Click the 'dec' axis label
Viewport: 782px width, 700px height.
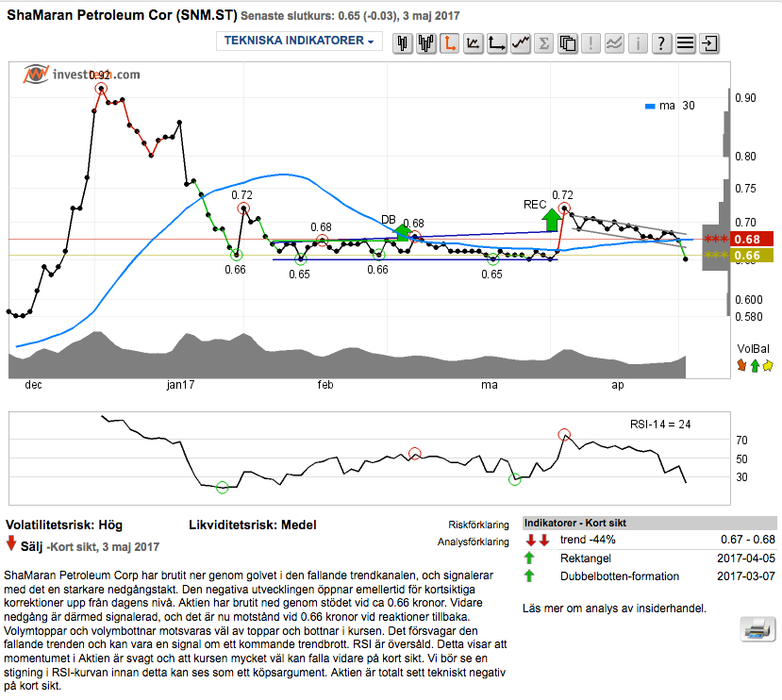tap(33, 385)
